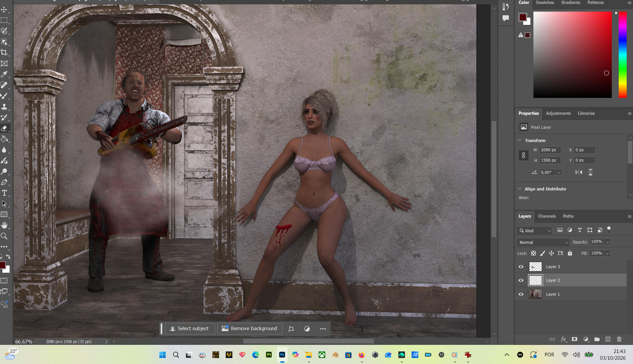The image size is (633, 364).
Task: Click the hue spectrum slider bar
Action: point(622,55)
